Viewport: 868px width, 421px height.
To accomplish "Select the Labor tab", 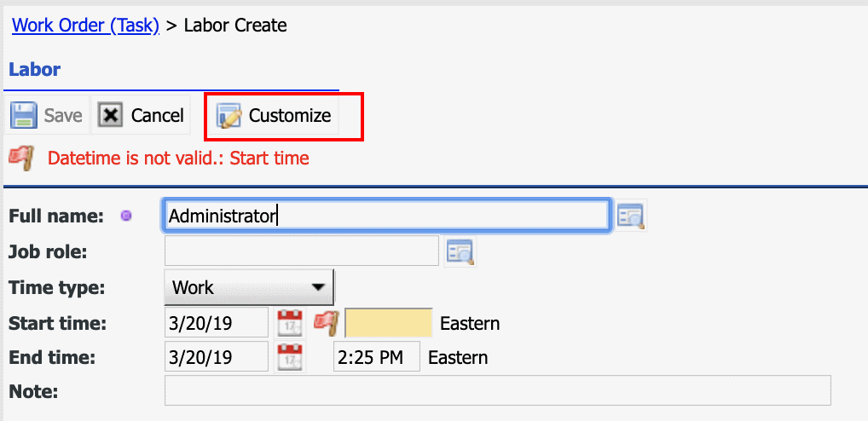I will tap(34, 70).
